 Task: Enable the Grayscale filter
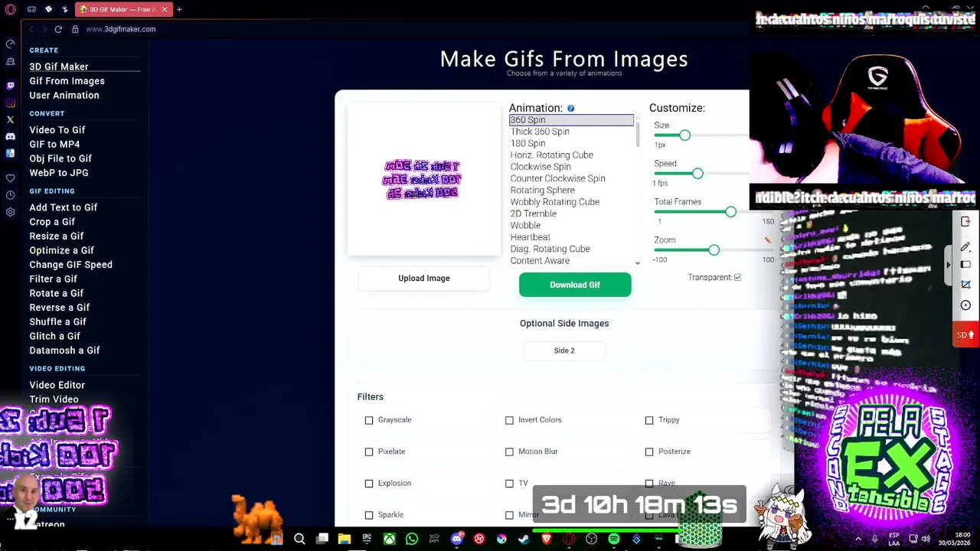click(x=369, y=420)
